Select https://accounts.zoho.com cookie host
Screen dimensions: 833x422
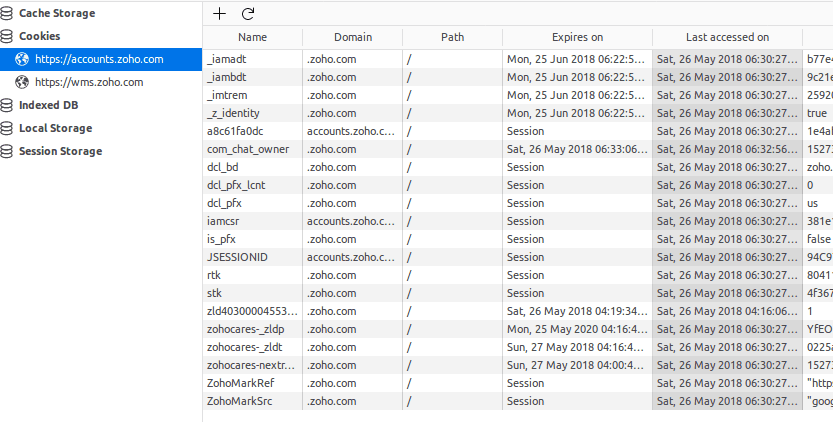tap(99, 60)
